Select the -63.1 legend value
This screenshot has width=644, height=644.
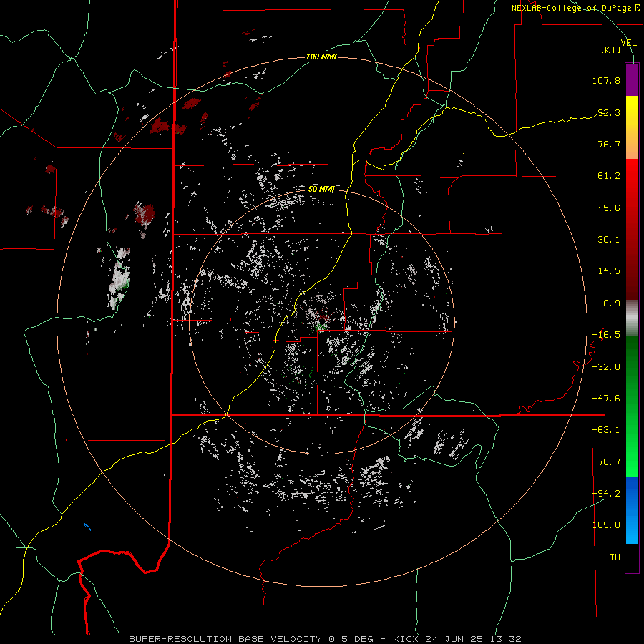point(606,430)
